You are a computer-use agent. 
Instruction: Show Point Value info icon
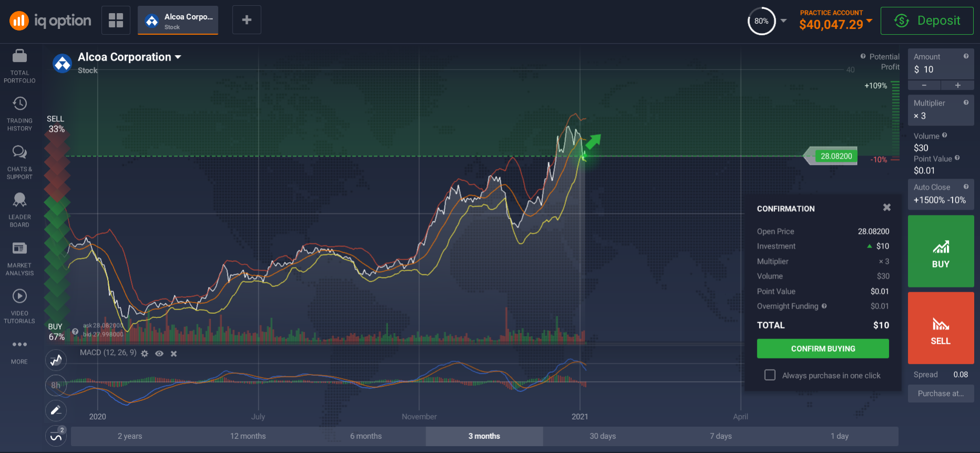pos(957,158)
